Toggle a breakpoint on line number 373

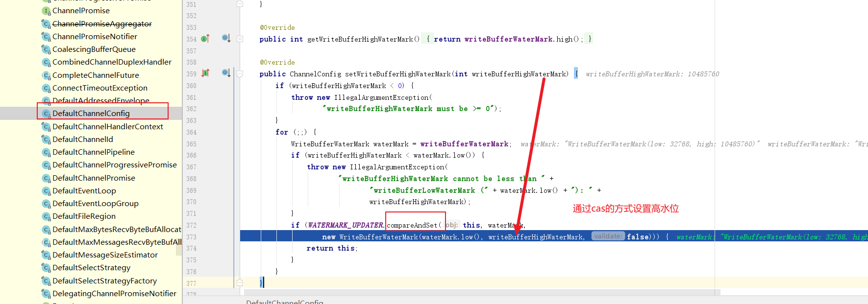pyautogui.click(x=191, y=237)
